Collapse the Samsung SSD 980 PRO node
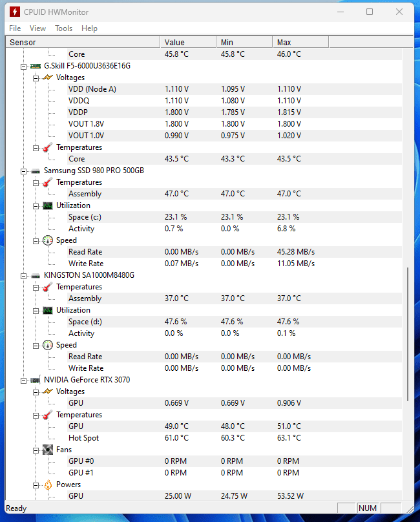Screen dimensions: 420x522 23,171
